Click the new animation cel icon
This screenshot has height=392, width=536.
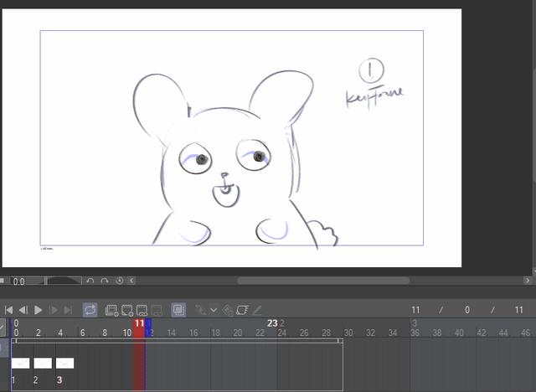pyautogui.click(x=128, y=310)
